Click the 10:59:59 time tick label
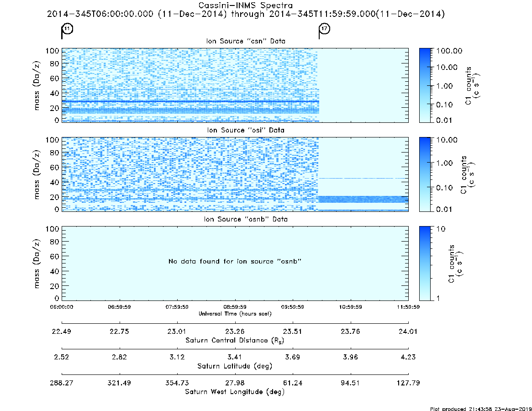 click(351, 307)
